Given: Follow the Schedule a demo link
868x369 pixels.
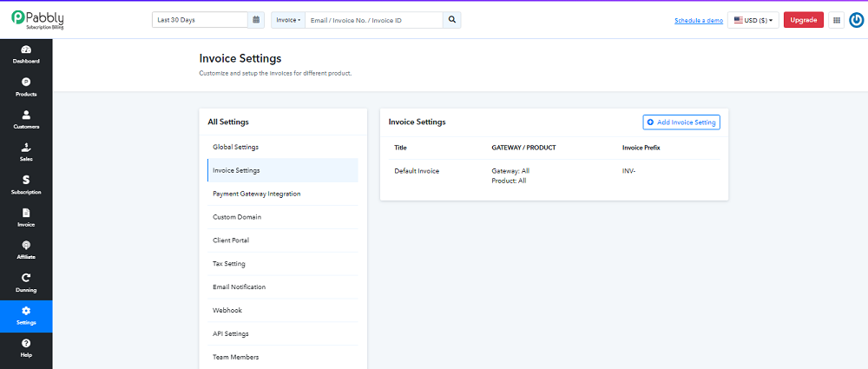Looking at the screenshot, I should pyautogui.click(x=699, y=21).
